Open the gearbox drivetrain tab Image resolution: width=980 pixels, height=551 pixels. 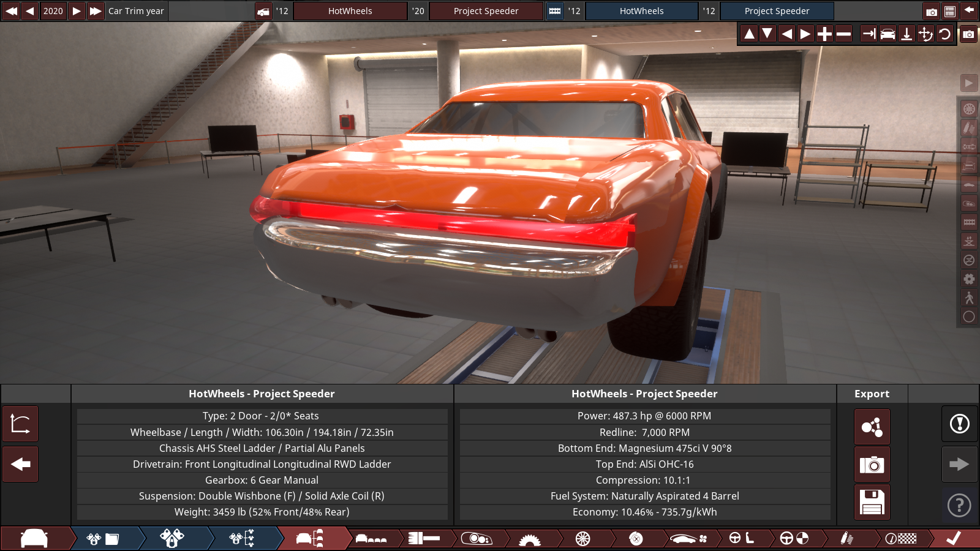point(530,538)
